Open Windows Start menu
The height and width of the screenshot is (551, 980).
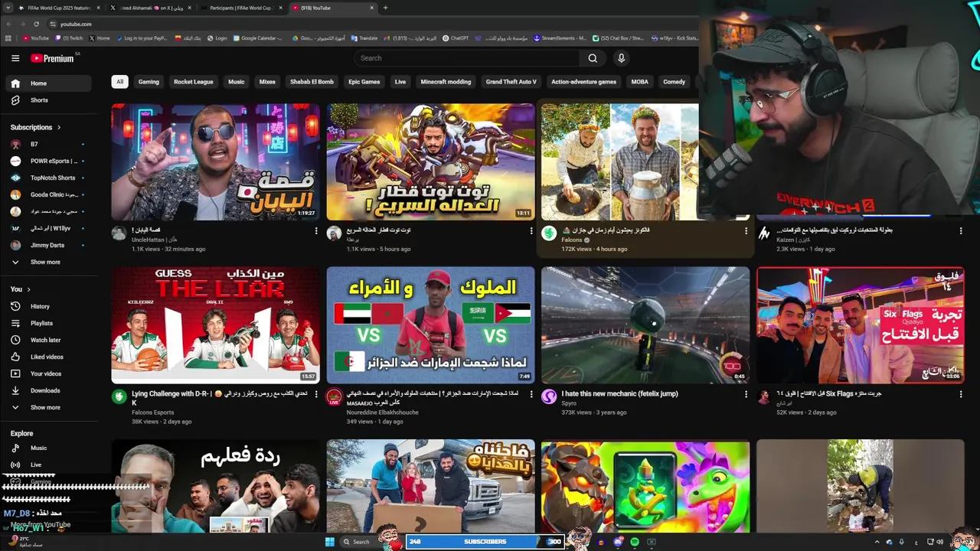[330, 542]
